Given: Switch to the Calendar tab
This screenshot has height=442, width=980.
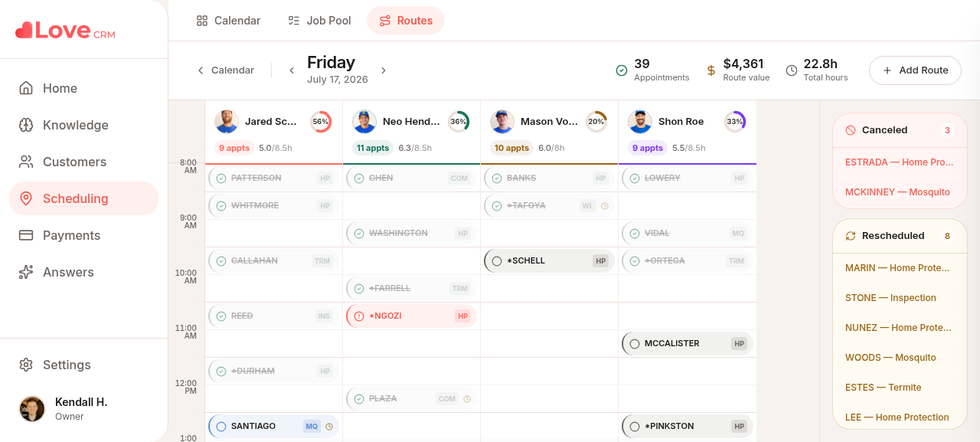Looking at the screenshot, I should pyautogui.click(x=228, y=21).
